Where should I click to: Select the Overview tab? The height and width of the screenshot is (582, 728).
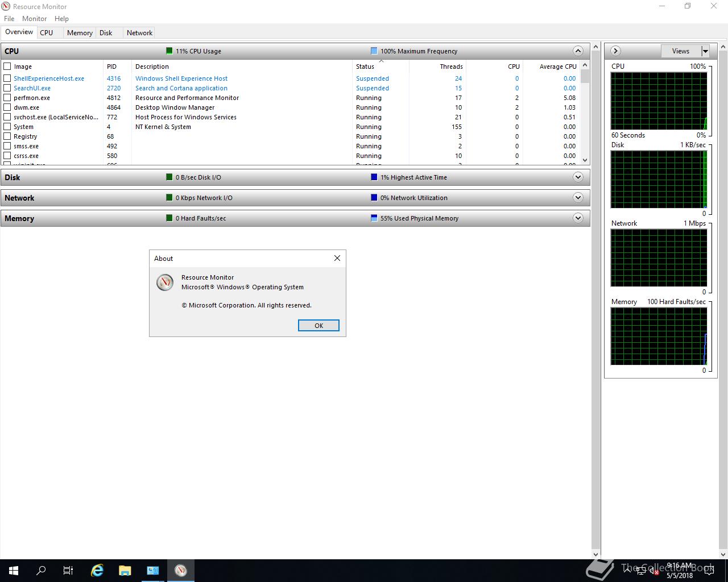(x=19, y=32)
